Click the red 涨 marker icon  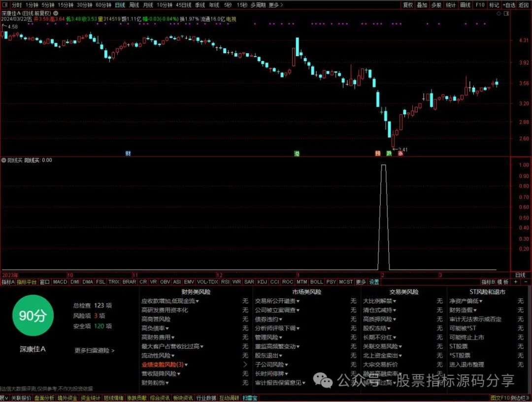point(400,153)
